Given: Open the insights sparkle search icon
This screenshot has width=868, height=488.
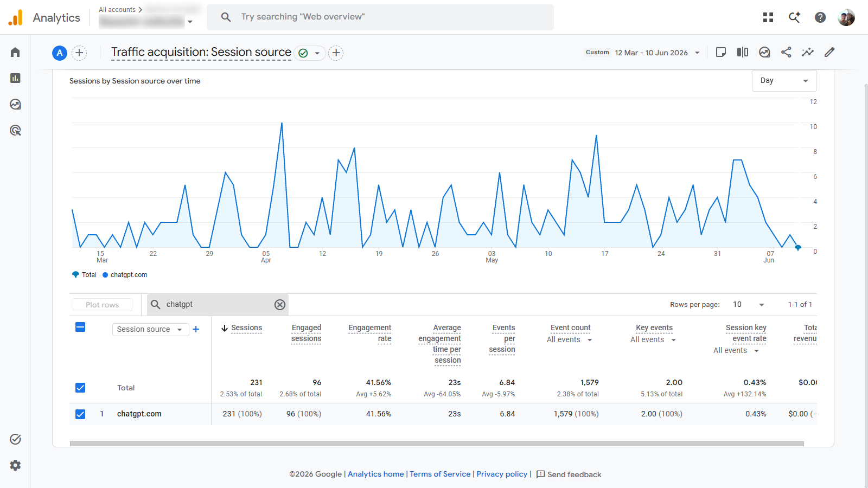Looking at the screenshot, I should pos(794,17).
